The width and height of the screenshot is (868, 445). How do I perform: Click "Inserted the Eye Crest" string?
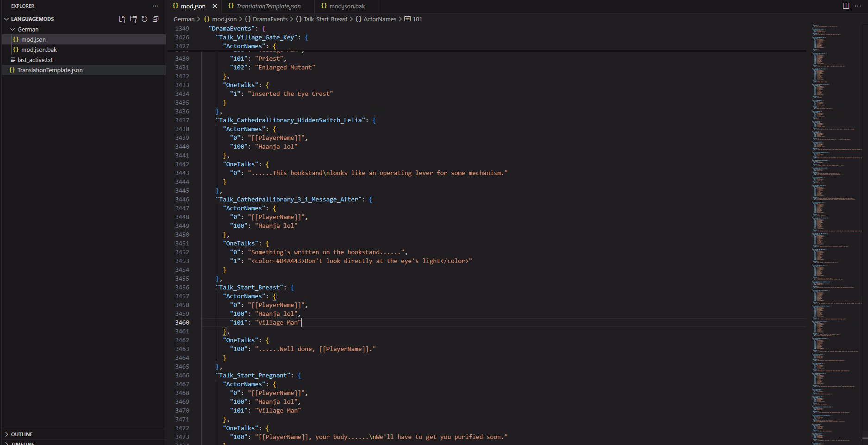290,94
